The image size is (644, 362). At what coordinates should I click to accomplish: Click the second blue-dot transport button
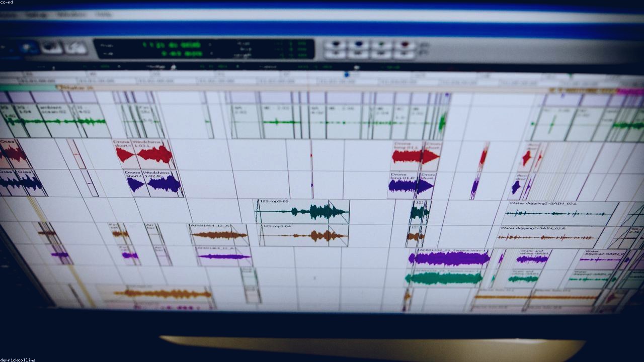(358, 45)
